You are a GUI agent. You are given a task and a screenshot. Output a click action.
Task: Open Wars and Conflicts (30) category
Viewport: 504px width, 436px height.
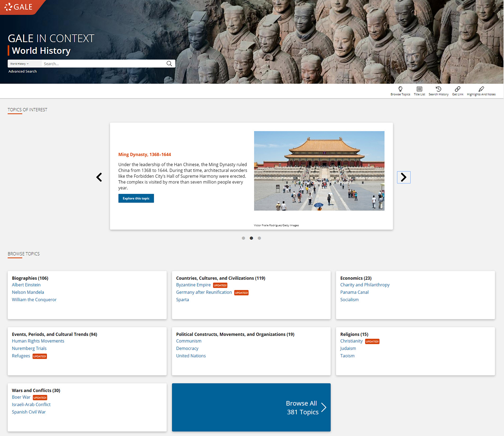(36, 390)
